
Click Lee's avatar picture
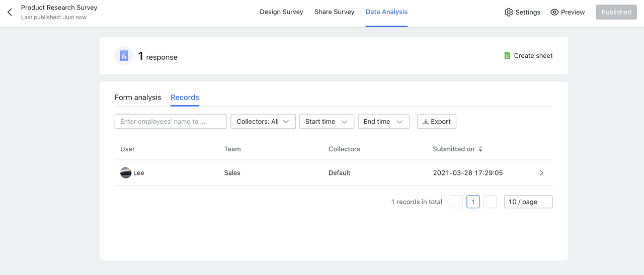pos(126,173)
